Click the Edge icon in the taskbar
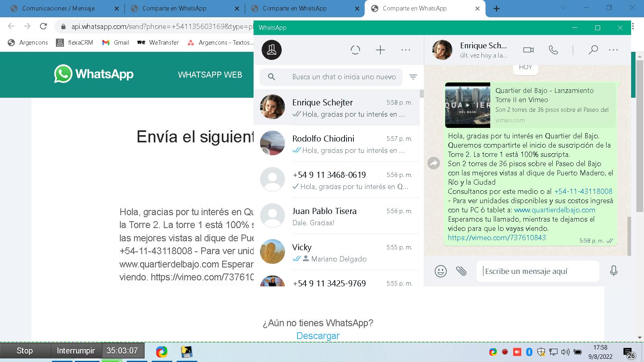 click(162, 352)
